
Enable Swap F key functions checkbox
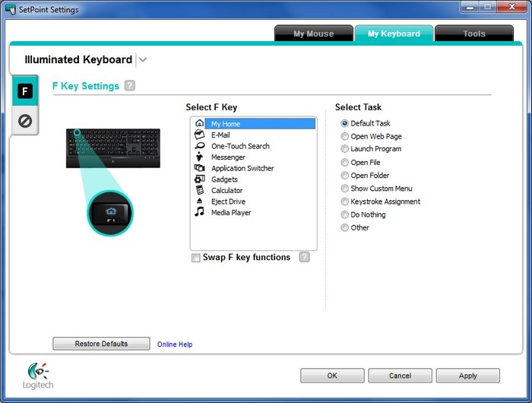coord(196,258)
